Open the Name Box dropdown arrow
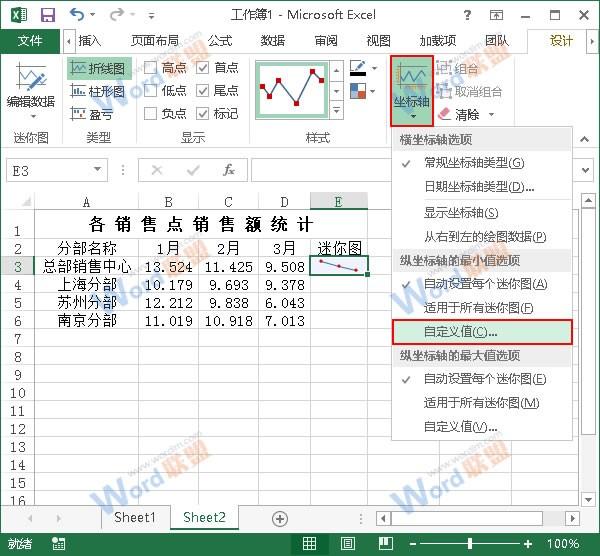600x556 pixels. click(x=98, y=169)
